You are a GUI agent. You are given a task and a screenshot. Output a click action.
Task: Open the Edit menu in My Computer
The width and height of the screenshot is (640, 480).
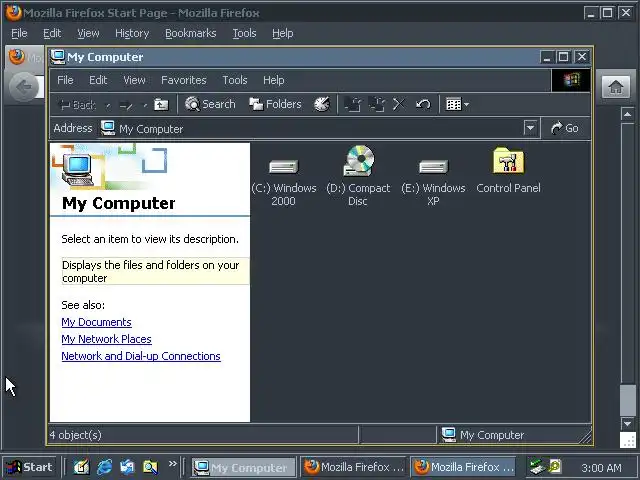98,80
